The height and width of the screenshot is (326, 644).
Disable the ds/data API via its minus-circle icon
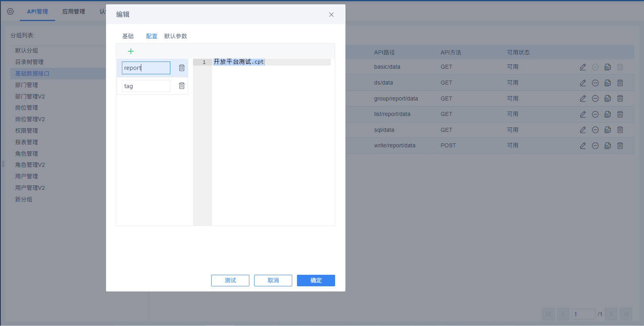[x=595, y=83]
